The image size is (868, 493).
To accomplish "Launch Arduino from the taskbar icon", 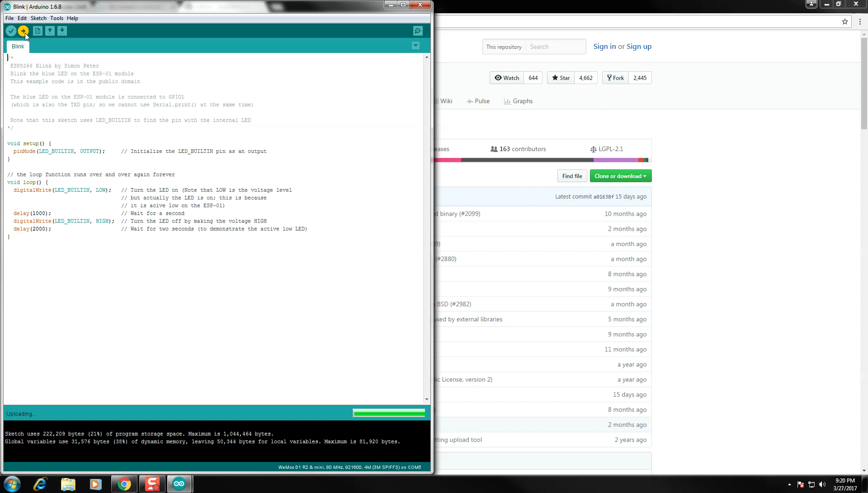I will point(179,484).
